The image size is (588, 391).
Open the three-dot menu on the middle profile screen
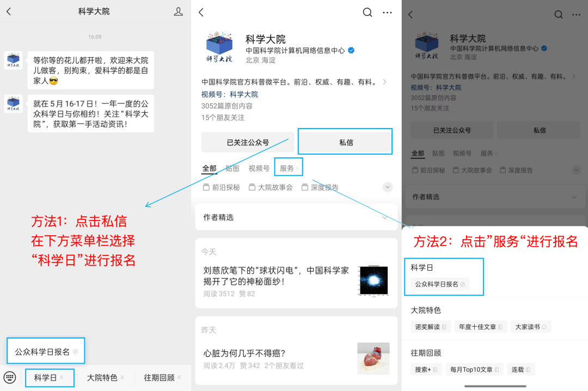[x=388, y=13]
